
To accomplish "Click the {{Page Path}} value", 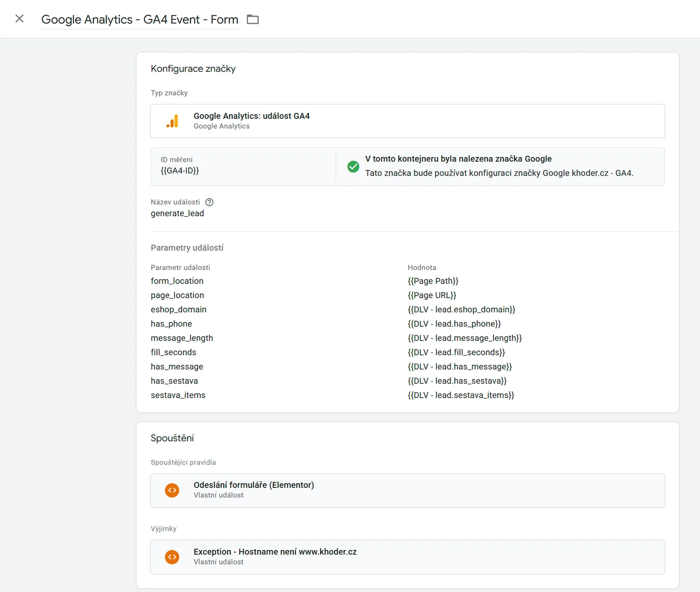I will pos(433,281).
